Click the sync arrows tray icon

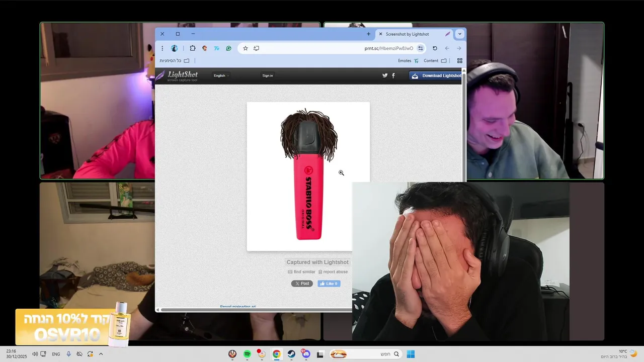coord(90,354)
